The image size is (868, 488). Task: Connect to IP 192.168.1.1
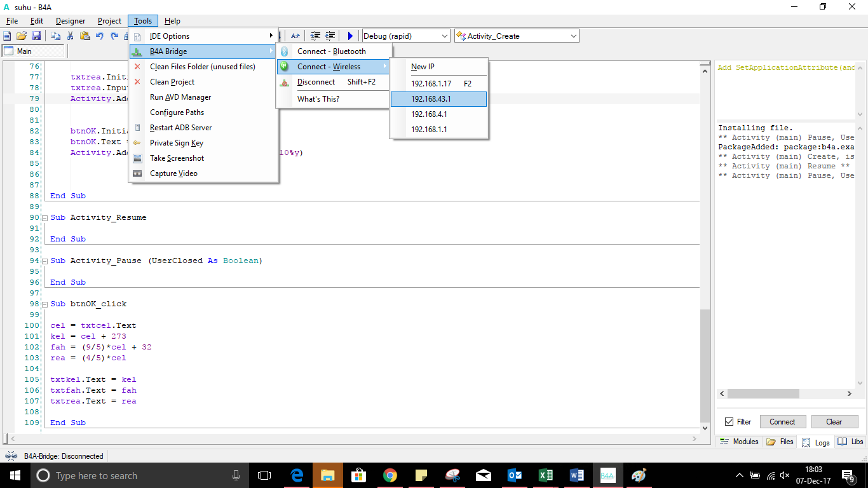[x=438, y=130]
